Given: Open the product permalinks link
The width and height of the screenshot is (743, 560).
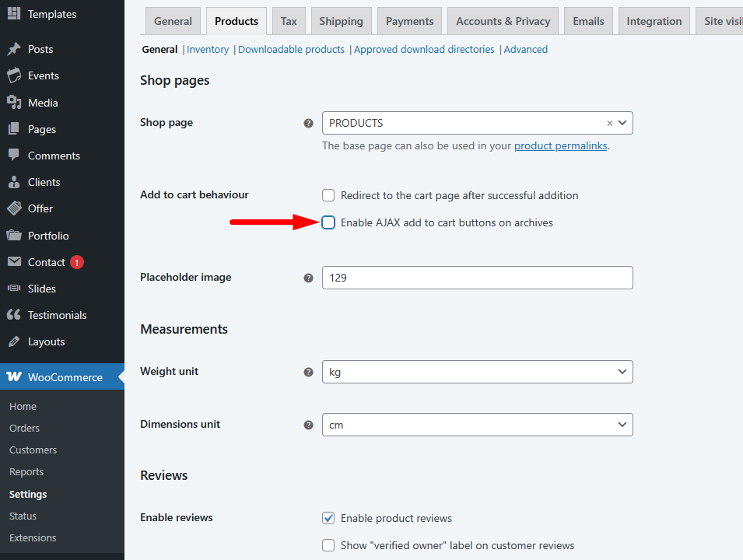Looking at the screenshot, I should (560, 145).
